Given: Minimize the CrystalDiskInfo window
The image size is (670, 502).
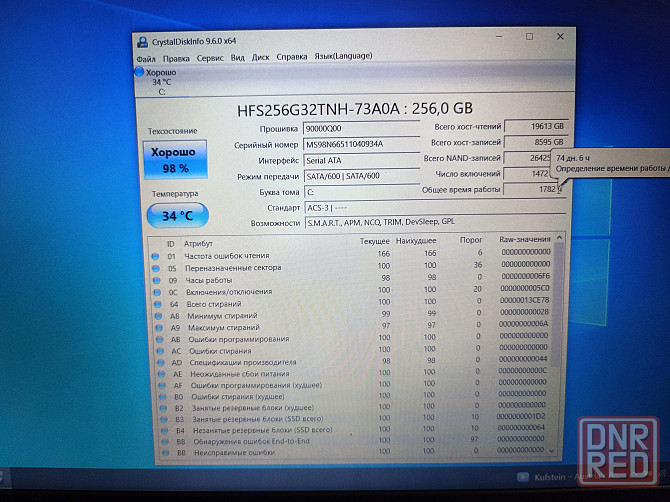Looking at the screenshot, I should (499, 37).
